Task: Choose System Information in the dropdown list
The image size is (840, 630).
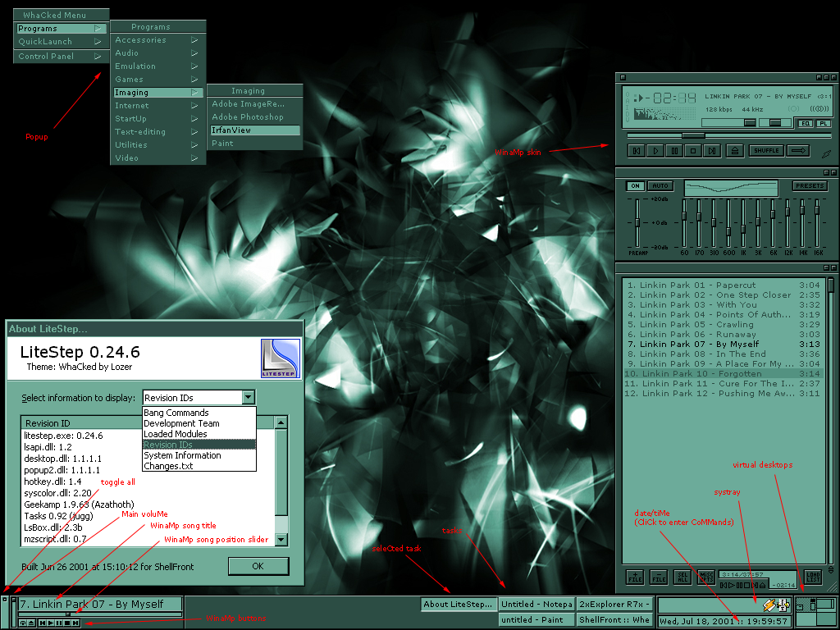Action: [x=182, y=455]
